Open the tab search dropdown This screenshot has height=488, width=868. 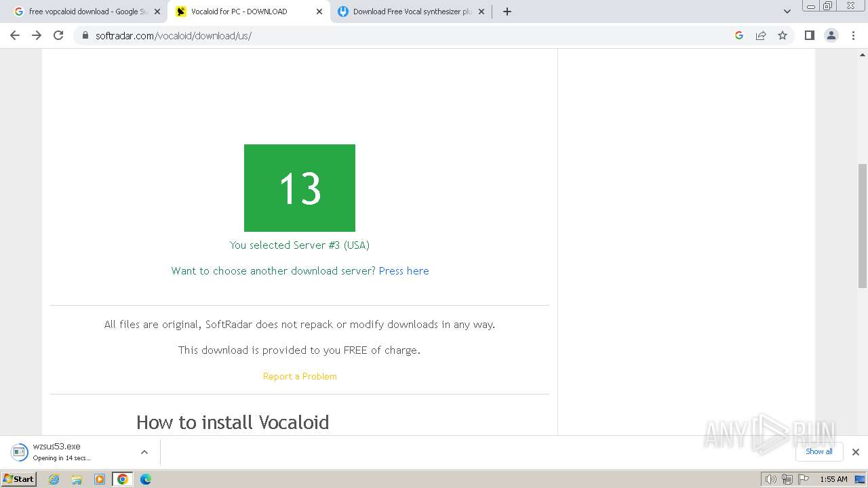pyautogui.click(x=787, y=12)
